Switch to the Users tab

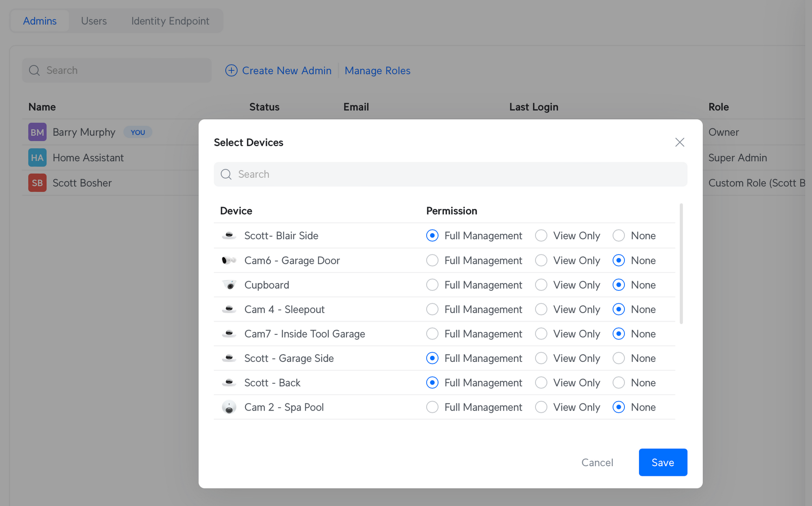(x=94, y=21)
